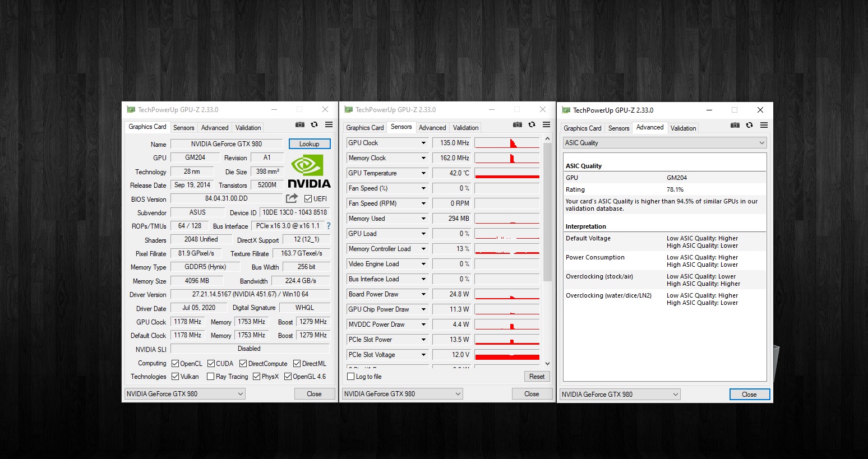Image resolution: width=868 pixels, height=459 pixels.
Task: Click the NVIDIA logo
Action: (309, 171)
